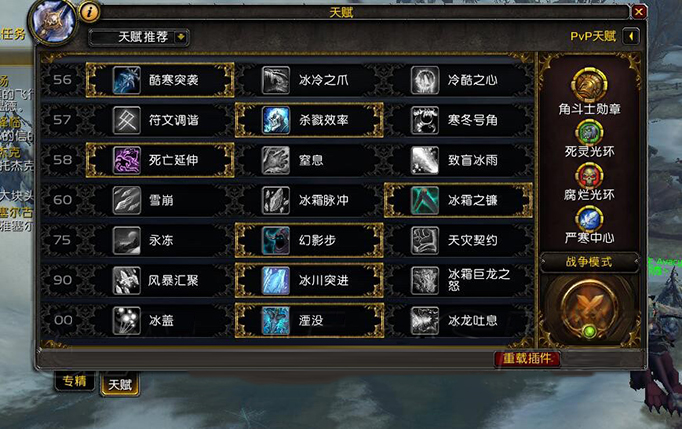
Task: Switch to the 天赋 tab
Action: [120, 385]
